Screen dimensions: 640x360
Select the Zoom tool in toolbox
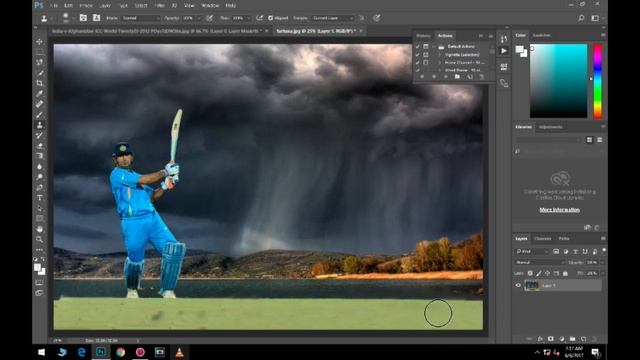[40, 240]
